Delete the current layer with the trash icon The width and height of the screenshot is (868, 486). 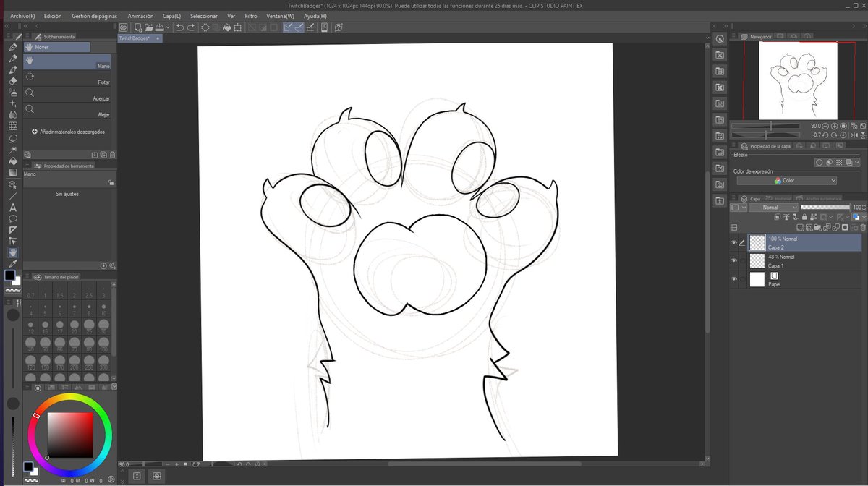(x=862, y=227)
